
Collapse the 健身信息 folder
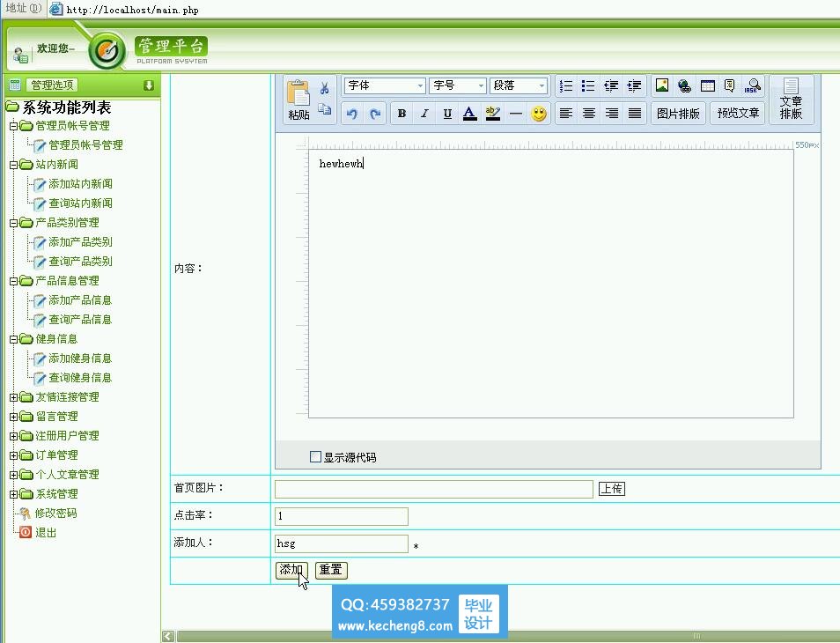[14, 340]
